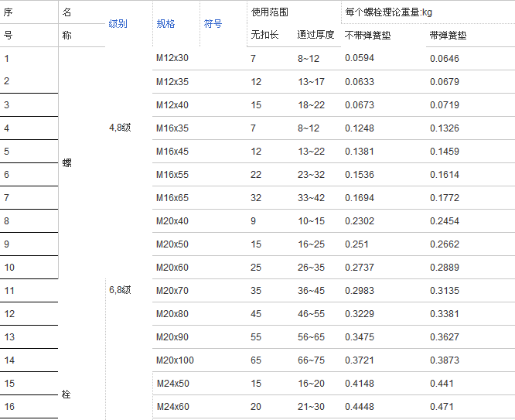
Task: Click the M24x60 specification cell
Action: point(172,407)
